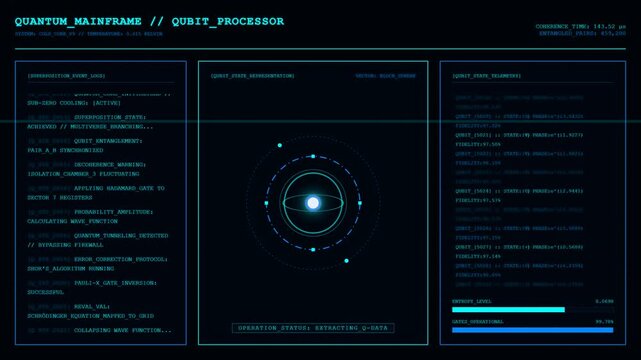Select the QUBIT_STATE_REPRESENTATION panel heading
The image size is (641, 360).
pos(253,76)
